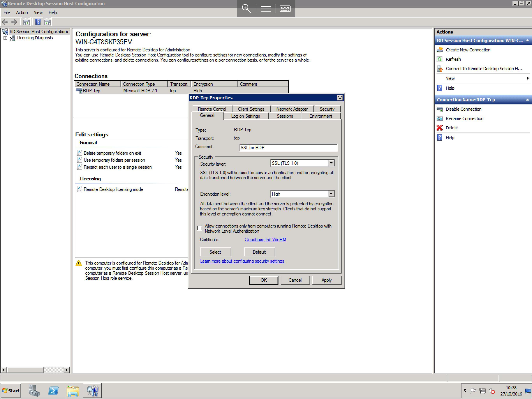Click the Client Settings tab

pos(250,109)
